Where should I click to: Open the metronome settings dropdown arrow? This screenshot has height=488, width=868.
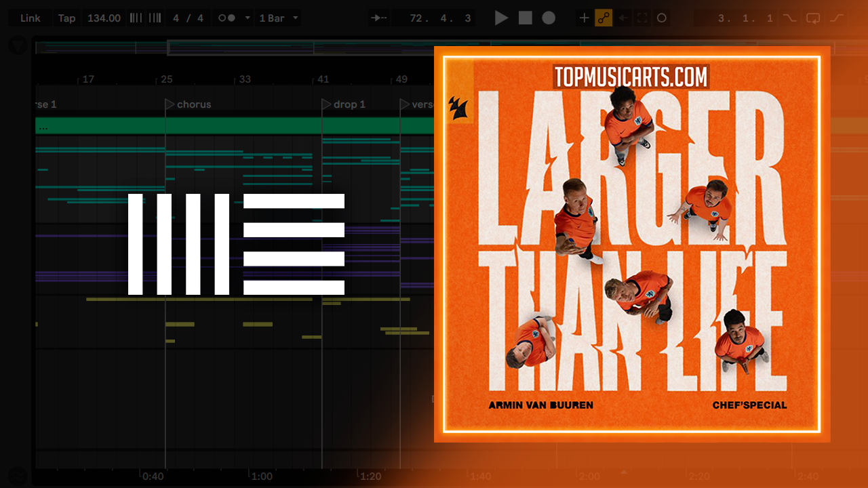tap(248, 18)
